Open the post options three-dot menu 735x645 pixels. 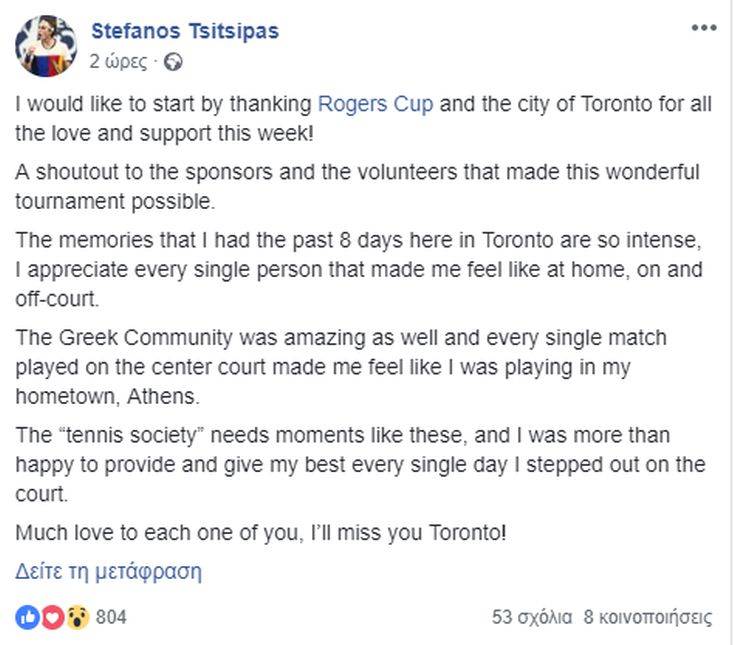point(704,28)
